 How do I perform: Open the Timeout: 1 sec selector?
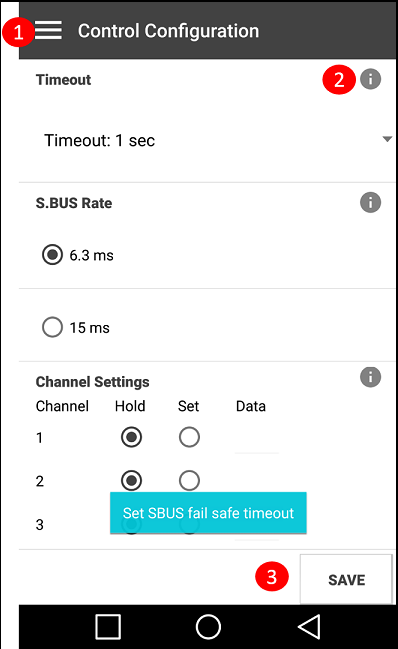207,140
